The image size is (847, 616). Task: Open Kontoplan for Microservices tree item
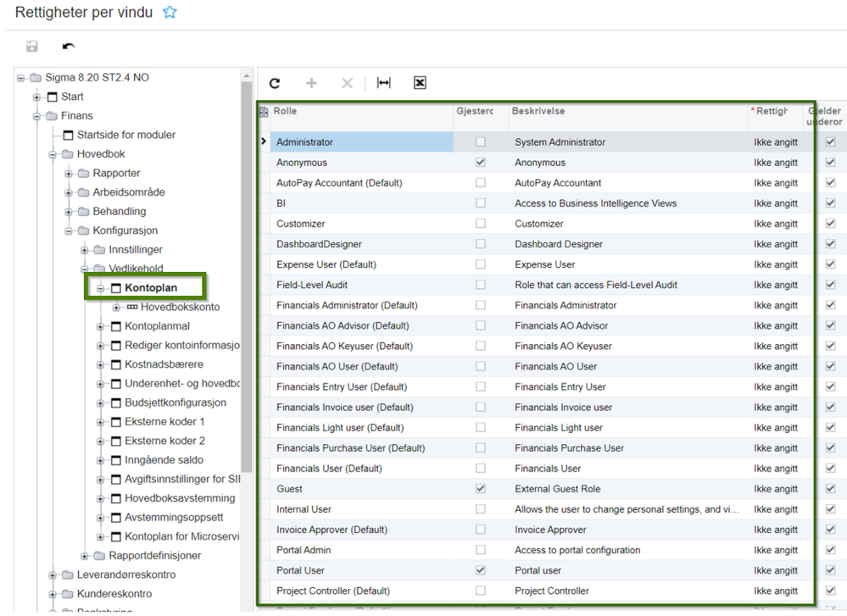click(182, 536)
